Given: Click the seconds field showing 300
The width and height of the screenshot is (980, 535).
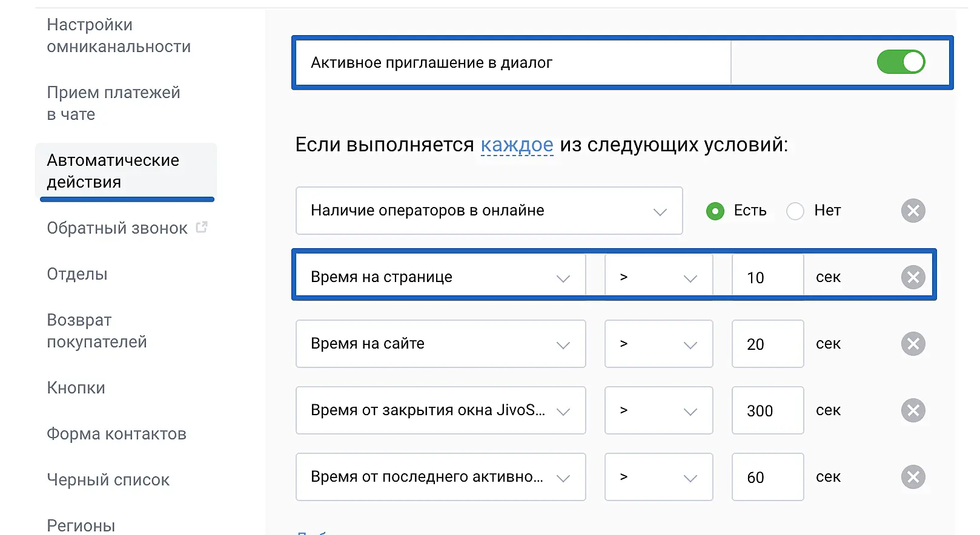Looking at the screenshot, I should (x=767, y=410).
